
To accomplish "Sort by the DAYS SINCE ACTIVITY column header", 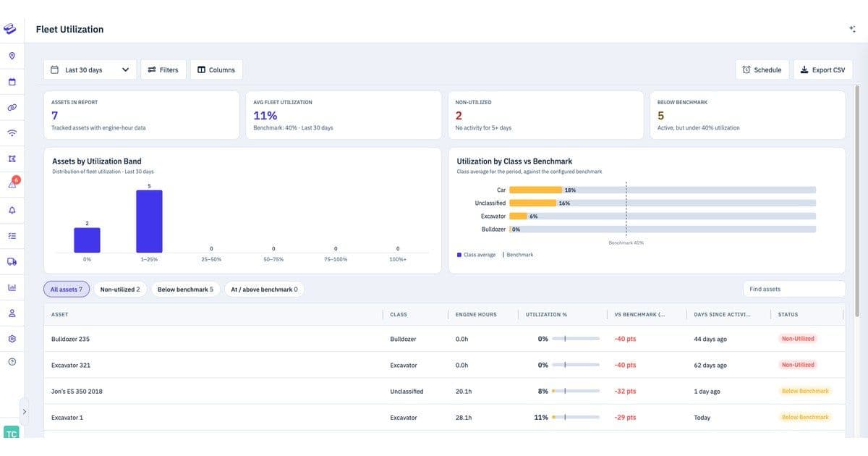I will 722,314.
